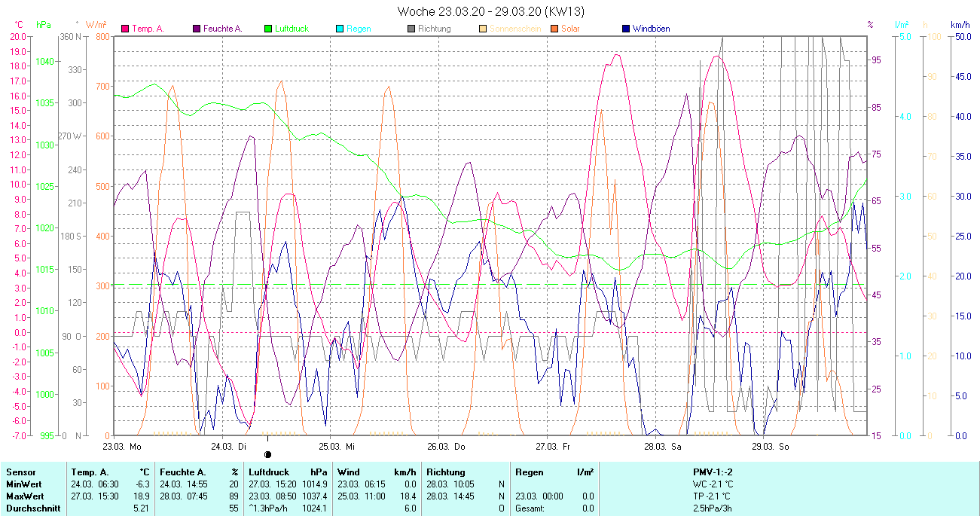
Task: Click the average pressure value "1024.1"
Action: coord(314,508)
